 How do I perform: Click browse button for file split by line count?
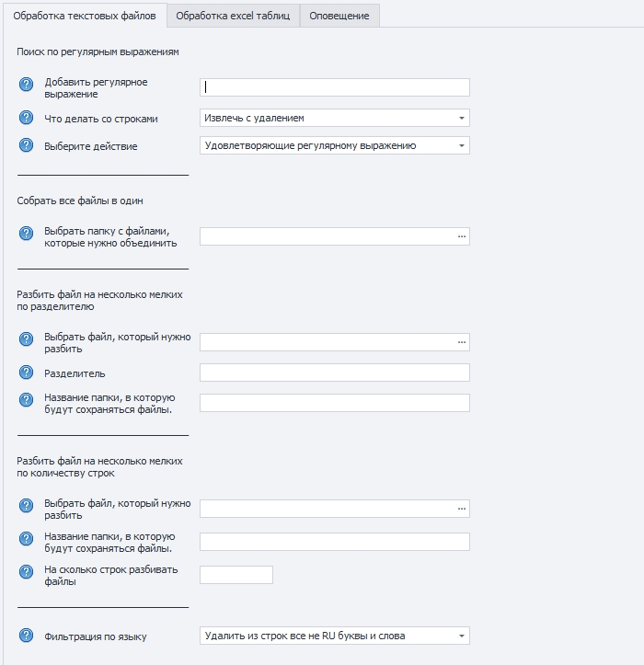[x=462, y=509]
